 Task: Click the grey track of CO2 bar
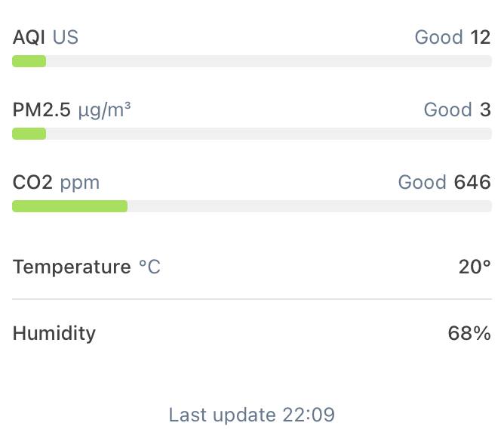pyautogui.click(x=309, y=206)
